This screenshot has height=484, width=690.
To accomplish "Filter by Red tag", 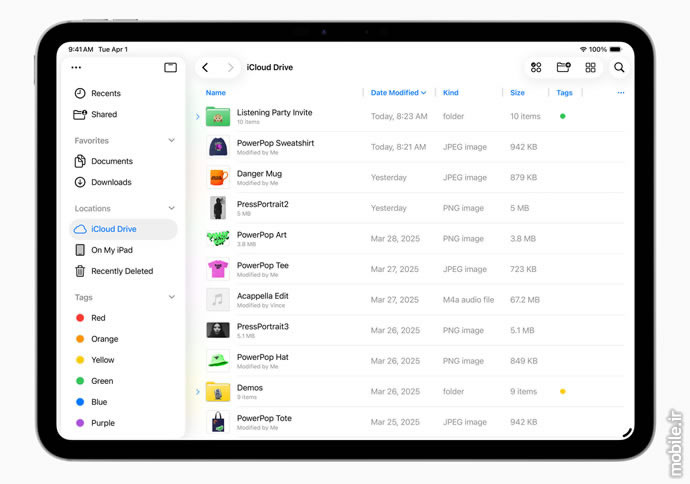I will 91,318.
